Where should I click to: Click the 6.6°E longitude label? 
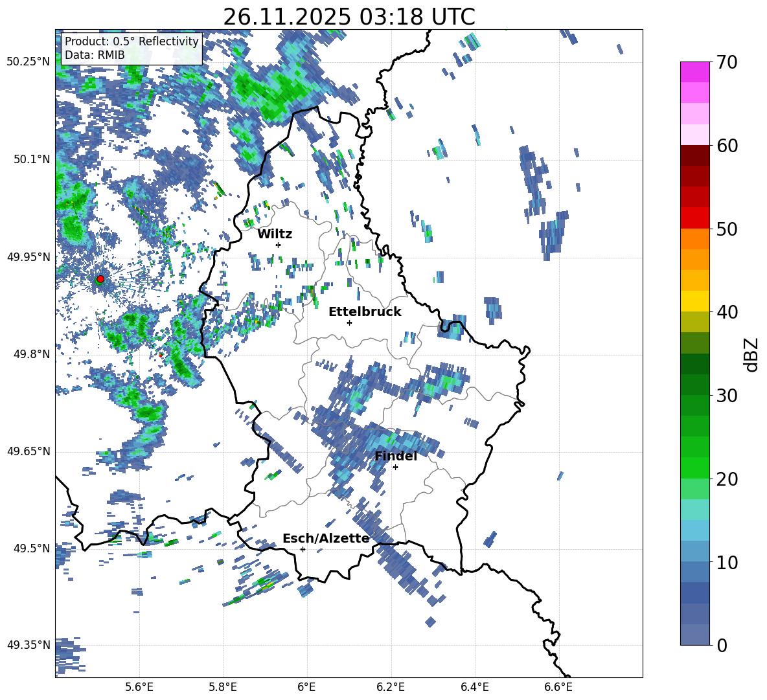pos(558,687)
